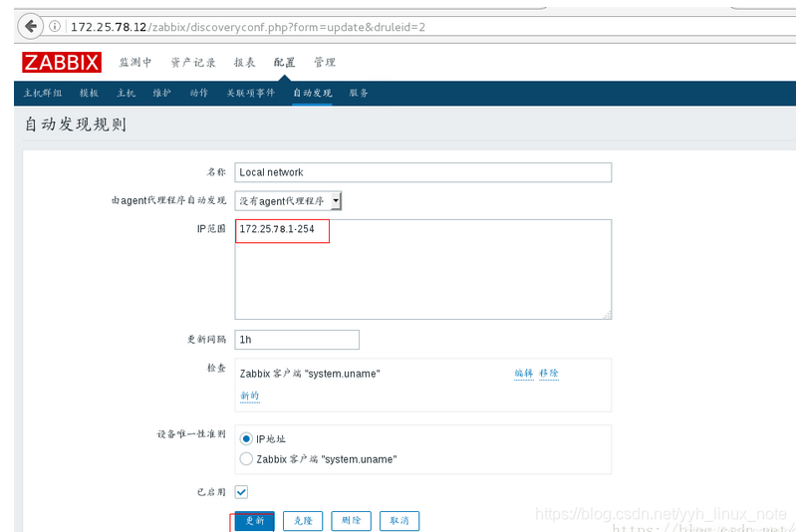Click the 克隆 button
Viewport: 796px width, 532px height.
[x=303, y=521]
